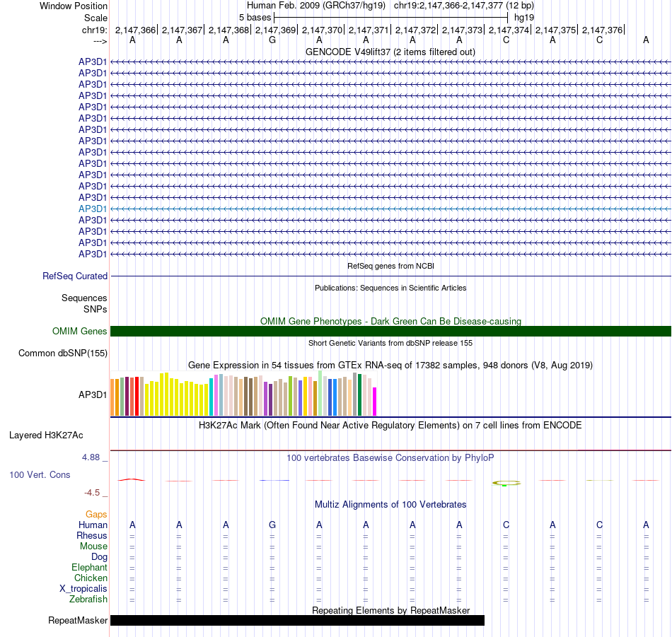Open 100 vertebrates Basewise Conservation by PhyloP title
The image size is (672, 637).
(390, 458)
